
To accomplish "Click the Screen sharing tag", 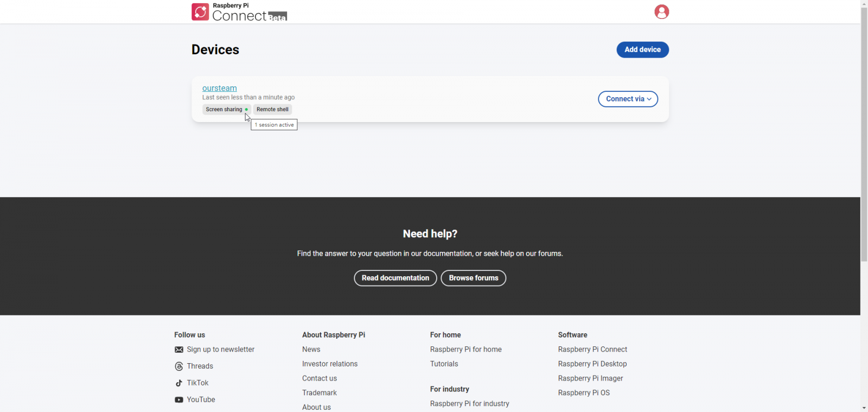I will pyautogui.click(x=227, y=110).
